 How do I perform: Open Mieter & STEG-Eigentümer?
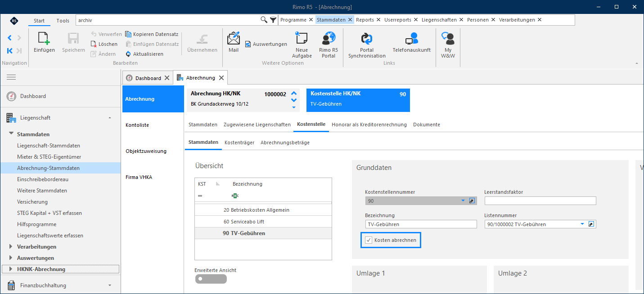(x=49, y=157)
